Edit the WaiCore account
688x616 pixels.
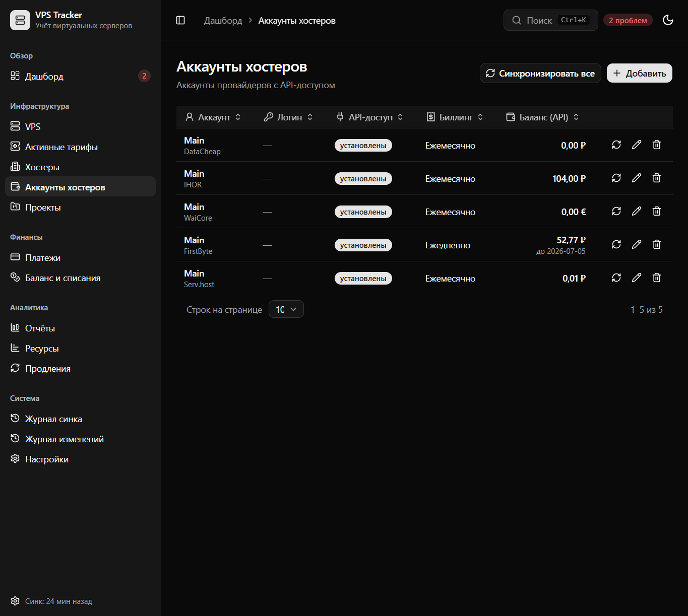(637, 211)
